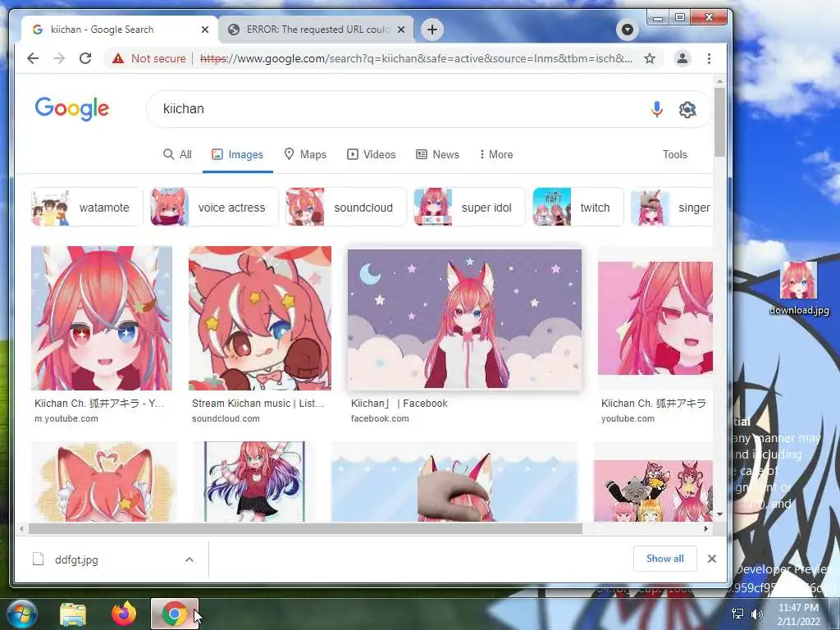Open the hand petting head thumbnail
The image size is (840, 630).
(x=454, y=481)
